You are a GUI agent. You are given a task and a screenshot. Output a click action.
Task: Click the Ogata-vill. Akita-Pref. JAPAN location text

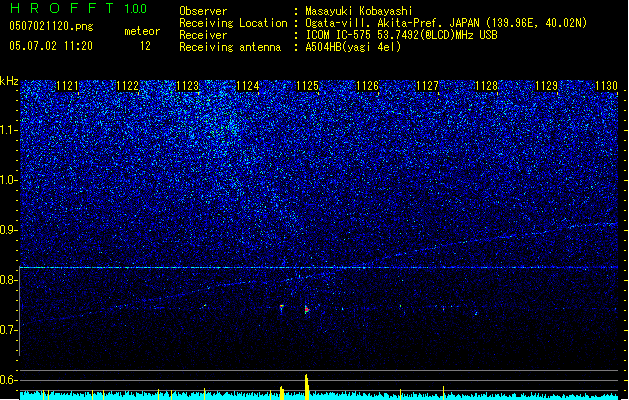click(446, 23)
